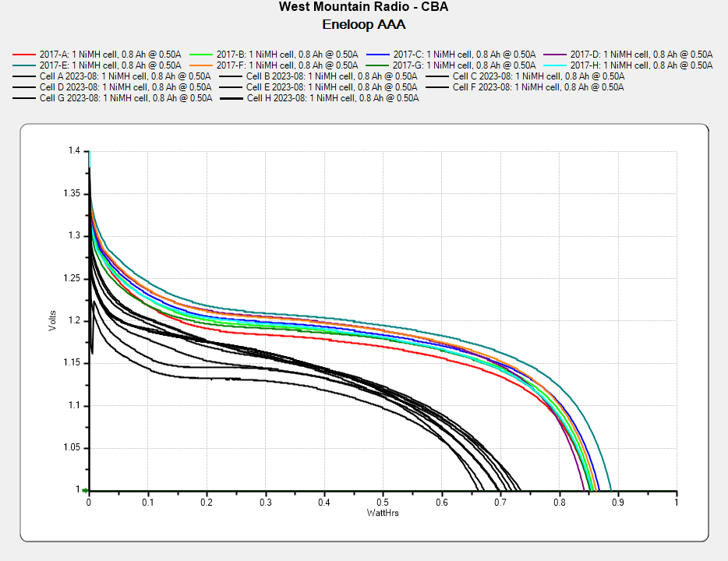Click the Eneloop AAA subtitle

pyautogui.click(x=363, y=24)
